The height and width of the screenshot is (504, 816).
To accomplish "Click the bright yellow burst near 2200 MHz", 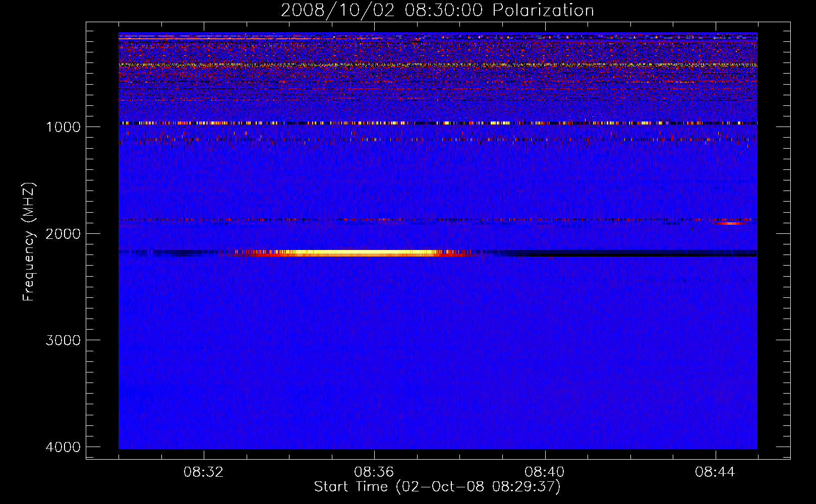I will (353, 253).
